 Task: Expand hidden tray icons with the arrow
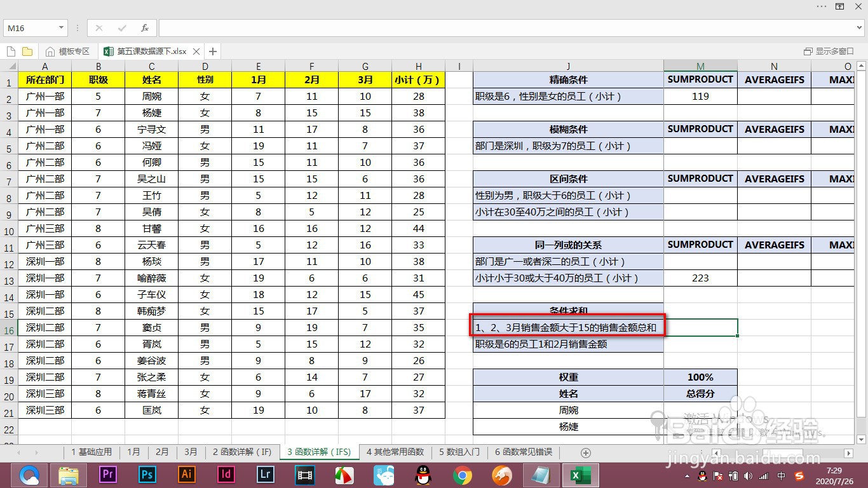[x=687, y=475]
